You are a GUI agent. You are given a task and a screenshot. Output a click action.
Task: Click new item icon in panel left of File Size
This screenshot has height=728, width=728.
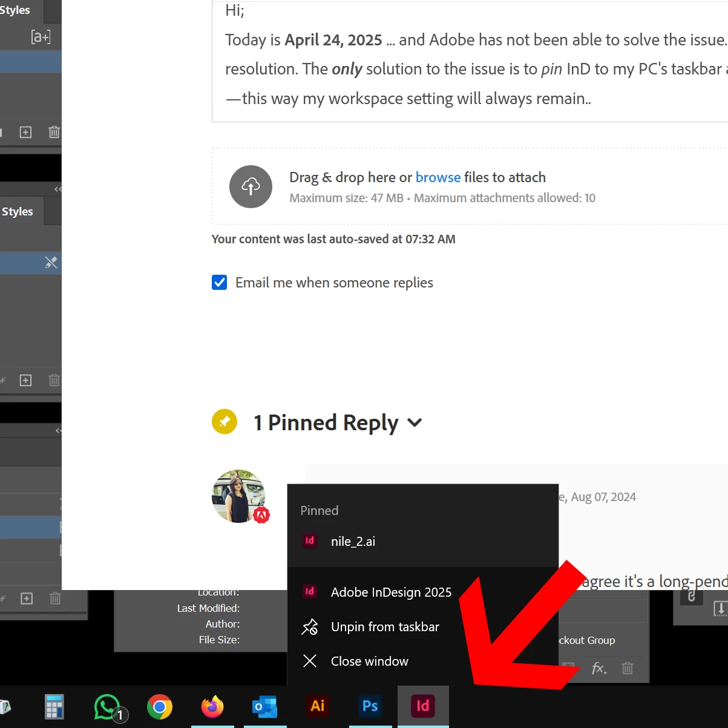27,598
